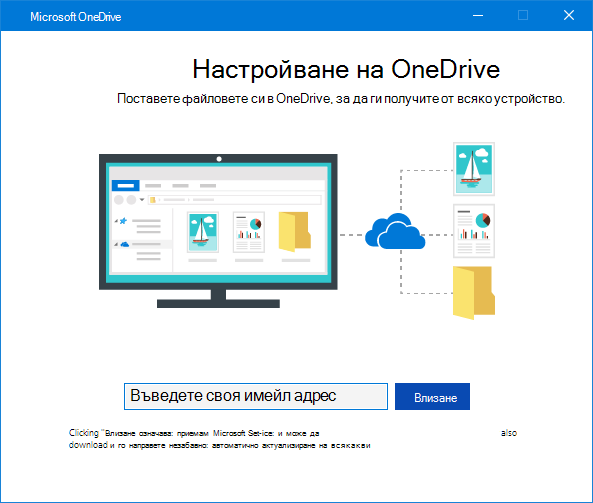Click the large yellow folder at right
Viewport: 593px width, 503px height.
pos(474,293)
